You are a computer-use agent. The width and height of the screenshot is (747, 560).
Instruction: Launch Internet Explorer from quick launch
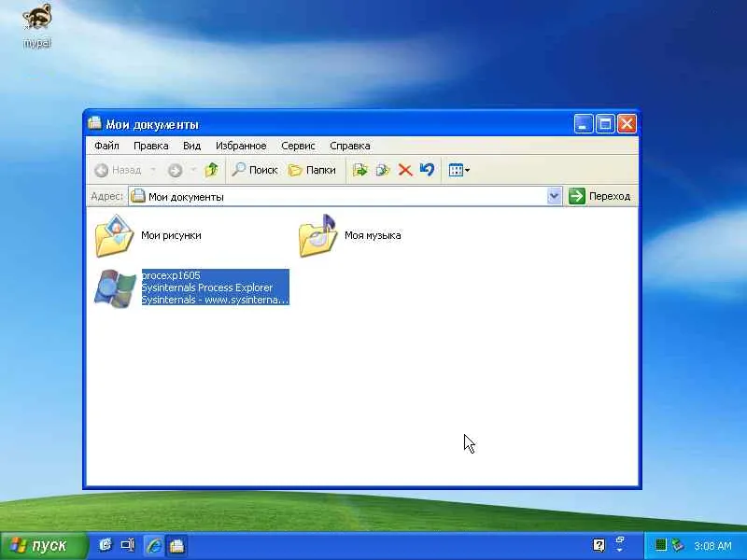(x=154, y=546)
